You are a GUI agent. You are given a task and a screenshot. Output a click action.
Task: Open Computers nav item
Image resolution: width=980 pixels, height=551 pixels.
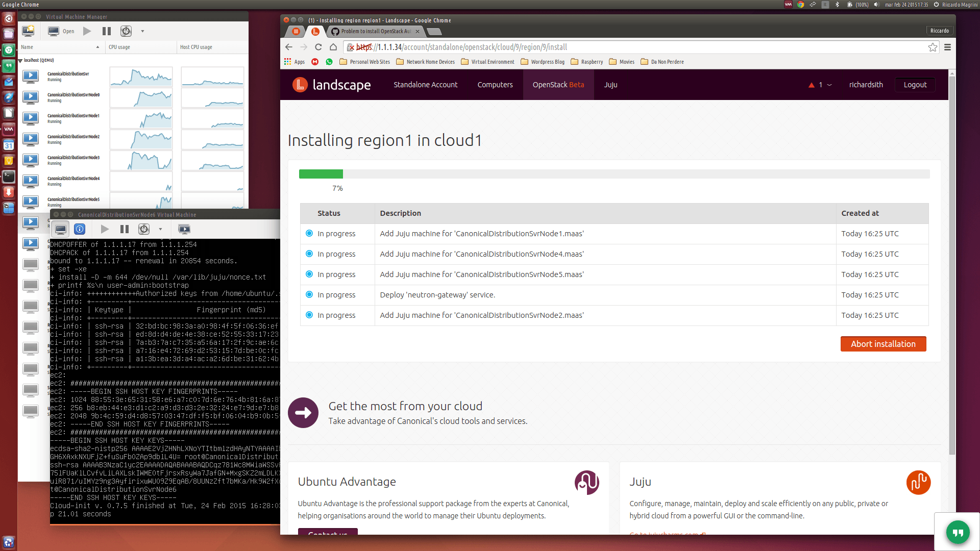coord(495,85)
